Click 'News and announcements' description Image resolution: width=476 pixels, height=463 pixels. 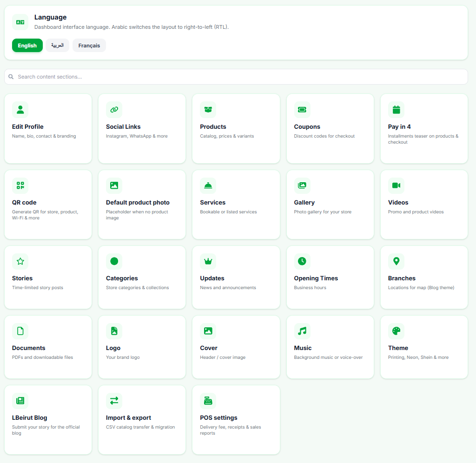tap(228, 287)
